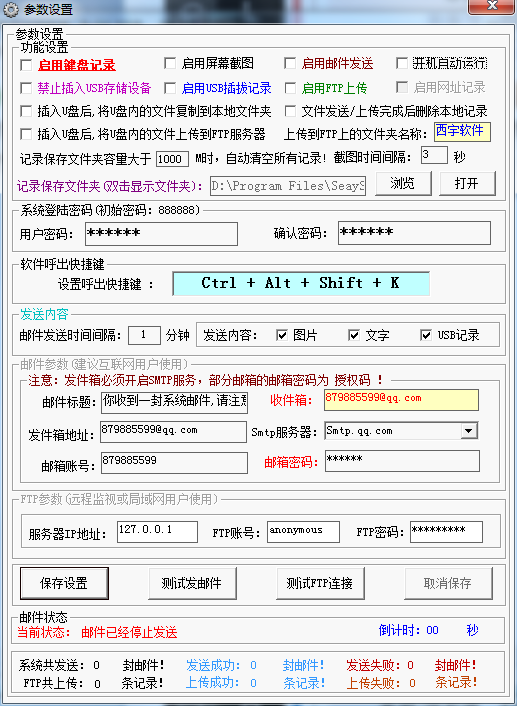Click the 打开 button
Viewport: 517px width, 706px height.
point(467,183)
